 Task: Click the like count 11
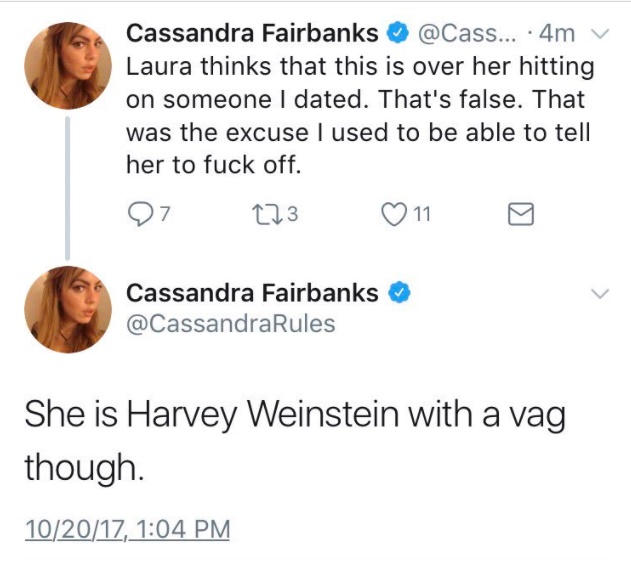422,213
